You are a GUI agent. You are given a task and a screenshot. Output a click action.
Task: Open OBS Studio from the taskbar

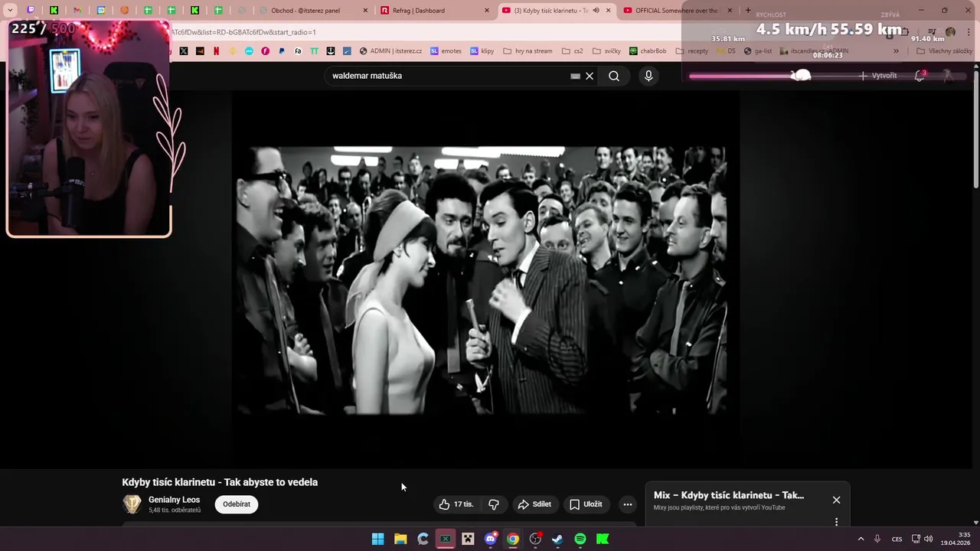[x=535, y=539]
